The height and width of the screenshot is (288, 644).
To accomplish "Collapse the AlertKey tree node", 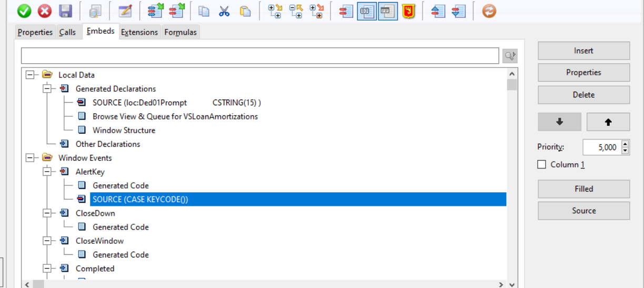I will point(47,172).
